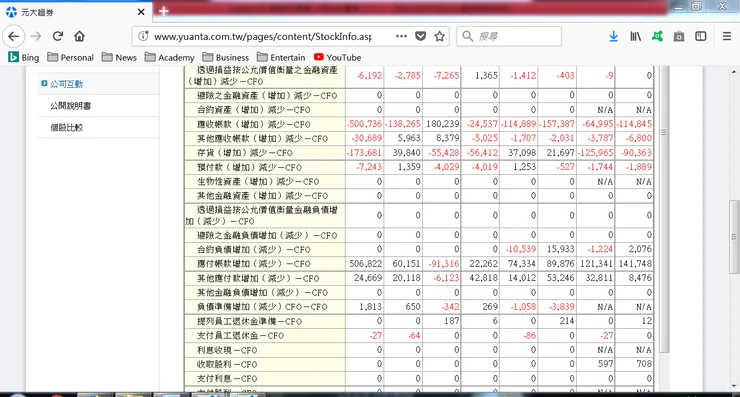Open the Library bookmarks and history icon
This screenshot has width=740, height=397.
[635, 36]
